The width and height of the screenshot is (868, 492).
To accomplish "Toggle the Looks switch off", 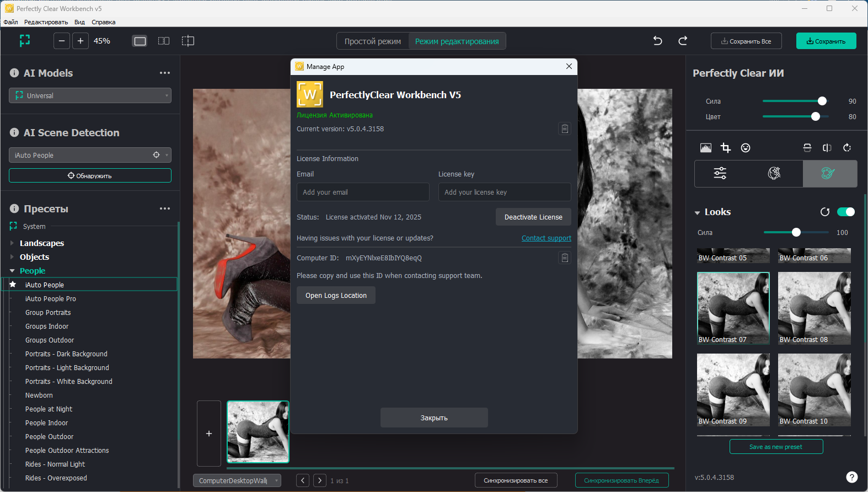I will [845, 212].
